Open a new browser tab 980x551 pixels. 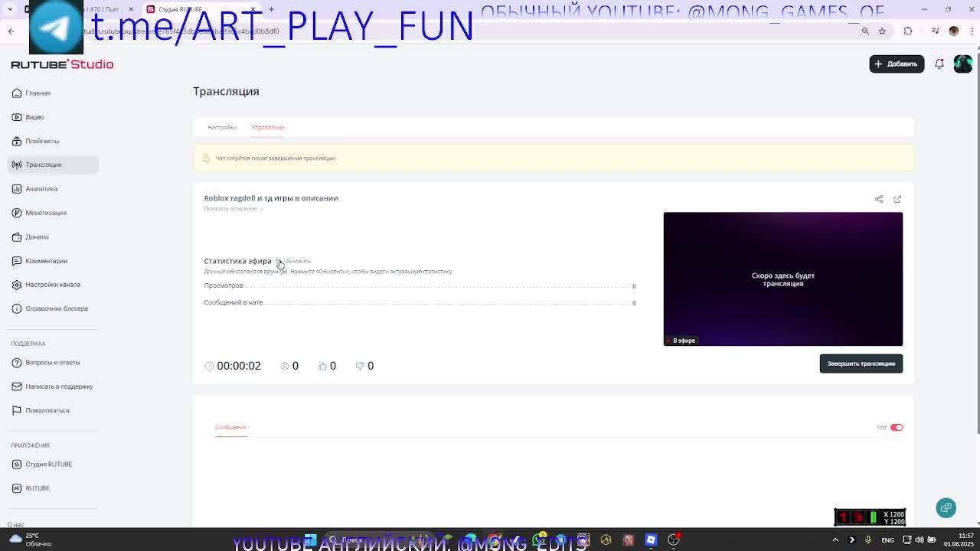pos(271,9)
